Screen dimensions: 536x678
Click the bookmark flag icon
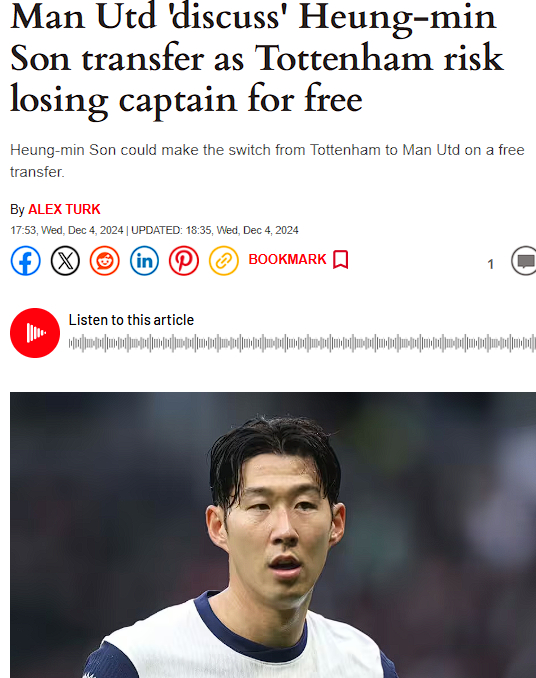(341, 259)
